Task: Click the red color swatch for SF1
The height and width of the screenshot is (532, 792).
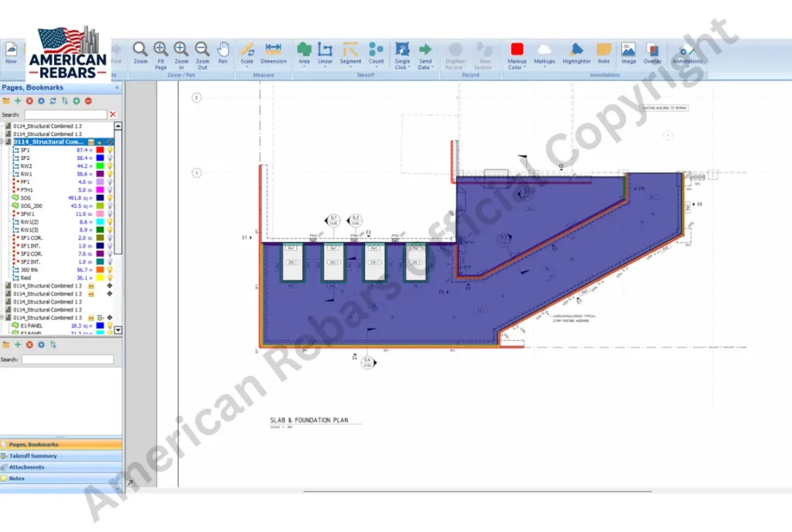Action: 100,150
